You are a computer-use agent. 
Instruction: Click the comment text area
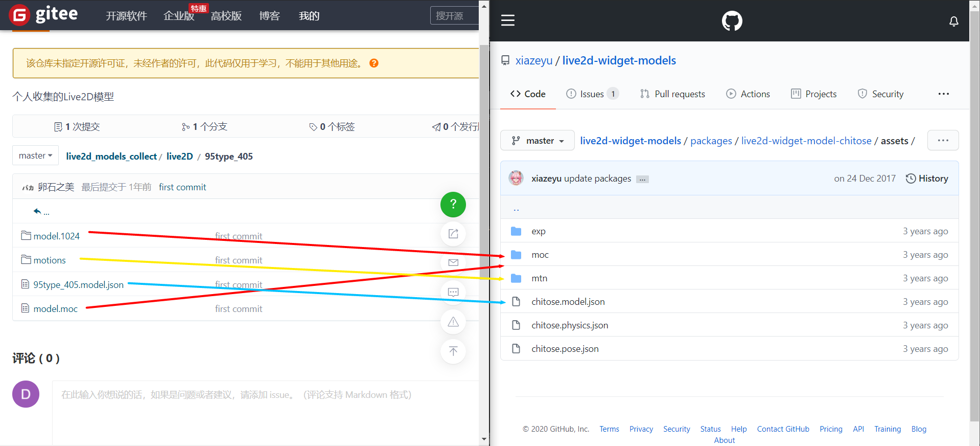tap(266, 413)
